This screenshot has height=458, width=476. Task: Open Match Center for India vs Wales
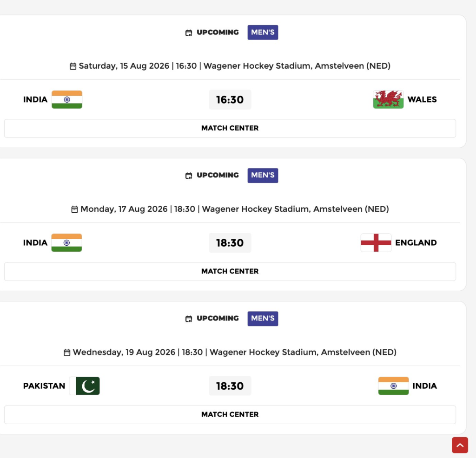(230, 128)
